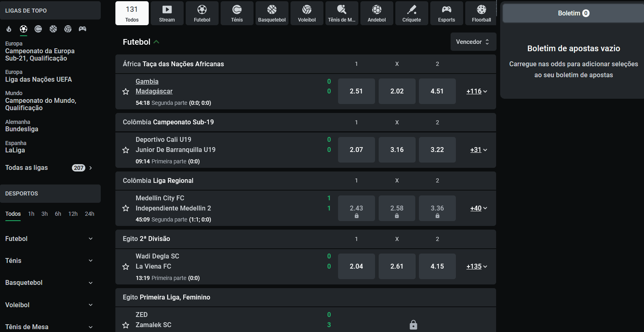Expand +116 more markets for Gambia match
Screen dimensions: 644x332
pyautogui.click(x=477, y=91)
